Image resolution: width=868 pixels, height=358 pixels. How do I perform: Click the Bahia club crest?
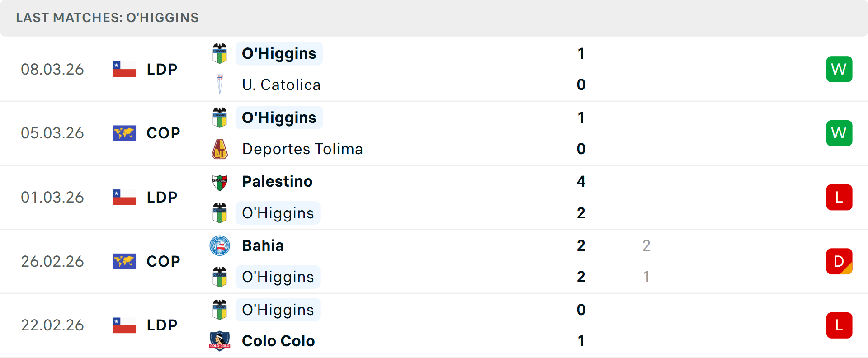coord(220,246)
